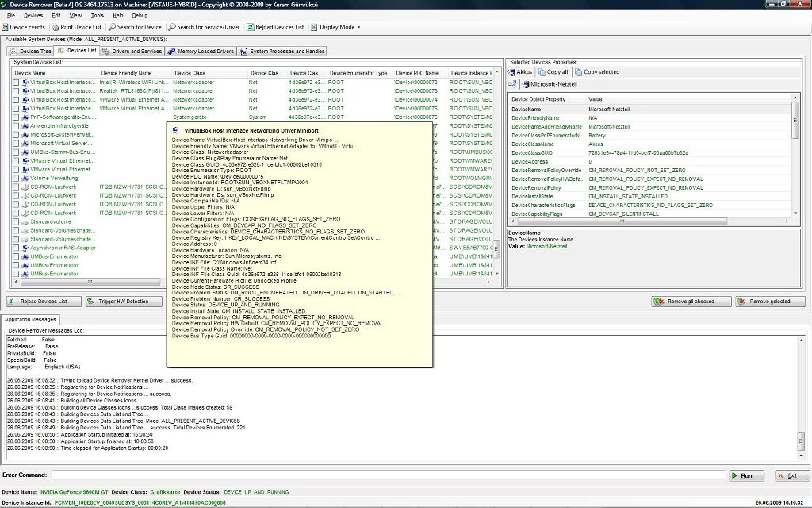Select the DeviceFriendlyName property row
Viewport: 812px width, 508px height.
[650, 118]
